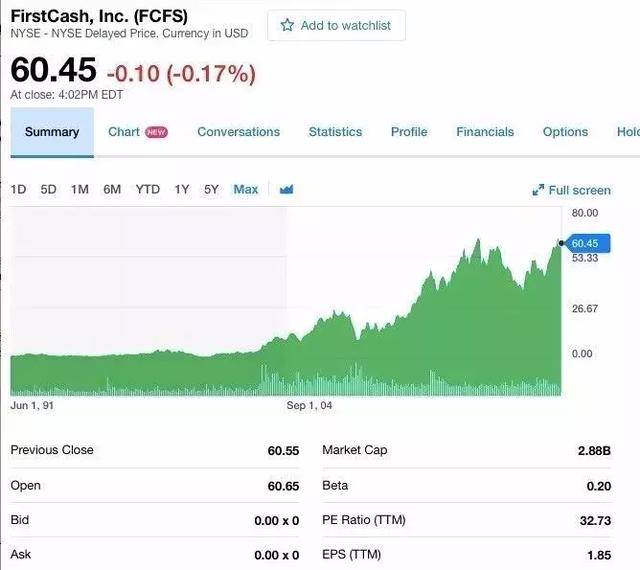Select the 1D time range
This screenshot has height=570, width=640.
18,189
